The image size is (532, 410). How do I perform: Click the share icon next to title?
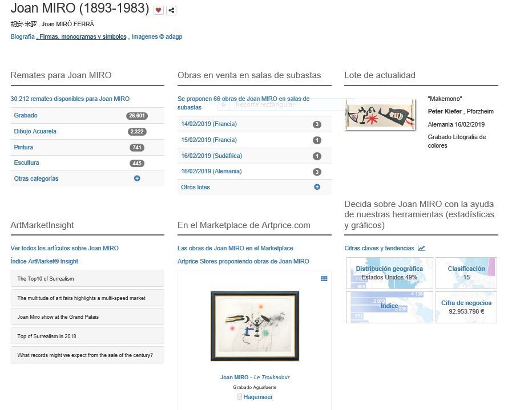(171, 10)
